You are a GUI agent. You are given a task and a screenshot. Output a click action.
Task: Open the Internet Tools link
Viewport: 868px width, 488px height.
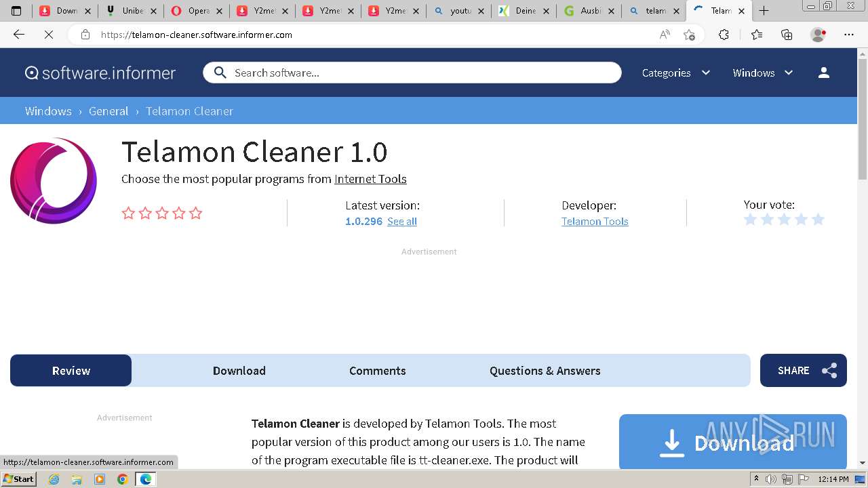(370, 179)
